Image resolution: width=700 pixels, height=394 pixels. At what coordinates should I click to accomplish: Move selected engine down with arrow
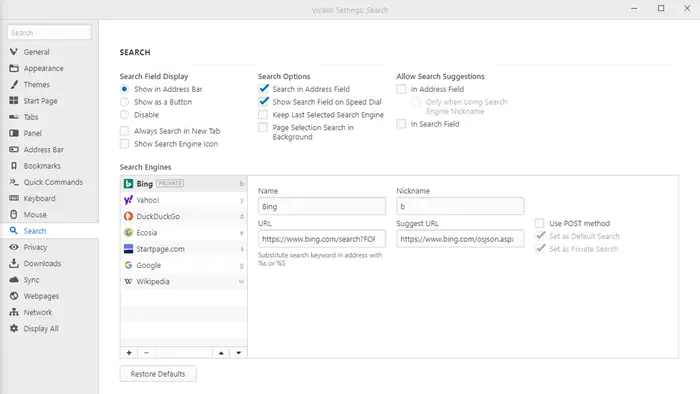tap(238, 353)
